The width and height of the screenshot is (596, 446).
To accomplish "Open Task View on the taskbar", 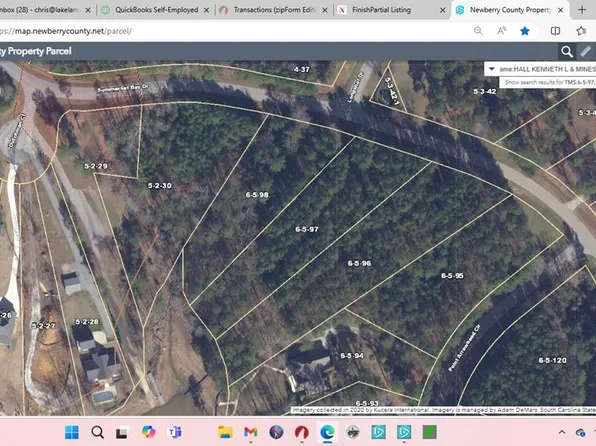I will click(x=122, y=433).
